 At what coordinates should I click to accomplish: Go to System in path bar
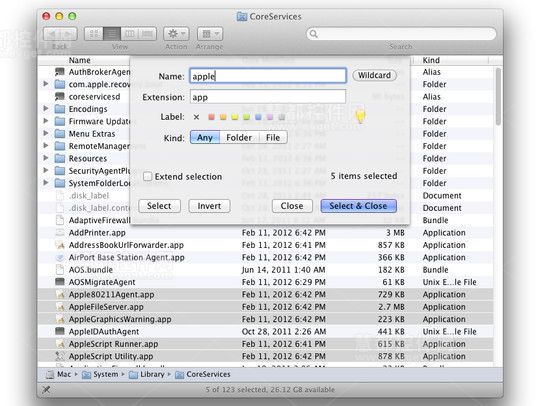click(100, 374)
